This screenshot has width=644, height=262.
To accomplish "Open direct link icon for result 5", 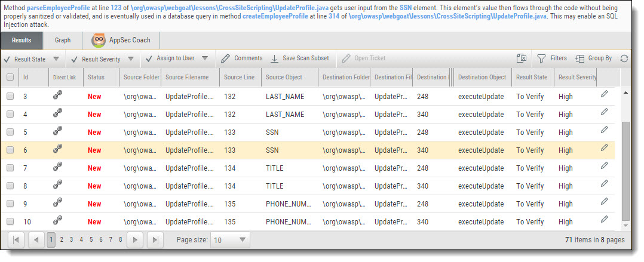I will 57,132.
